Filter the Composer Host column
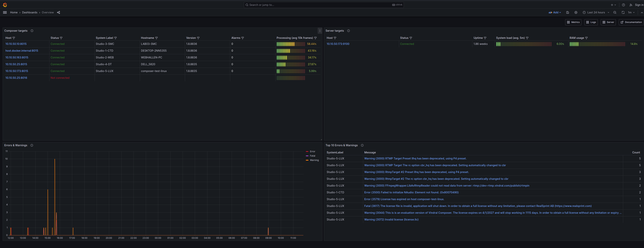 tap(14, 38)
